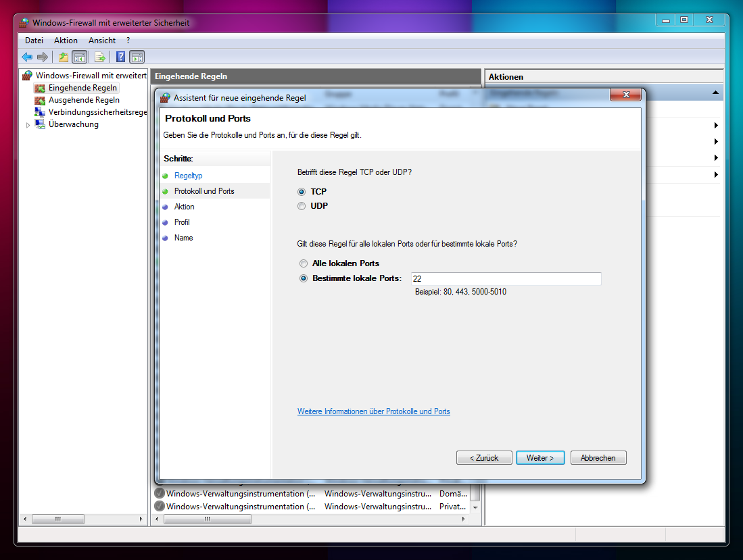This screenshot has width=743, height=560.
Task: Open help via the question mark icon
Action: click(x=120, y=57)
